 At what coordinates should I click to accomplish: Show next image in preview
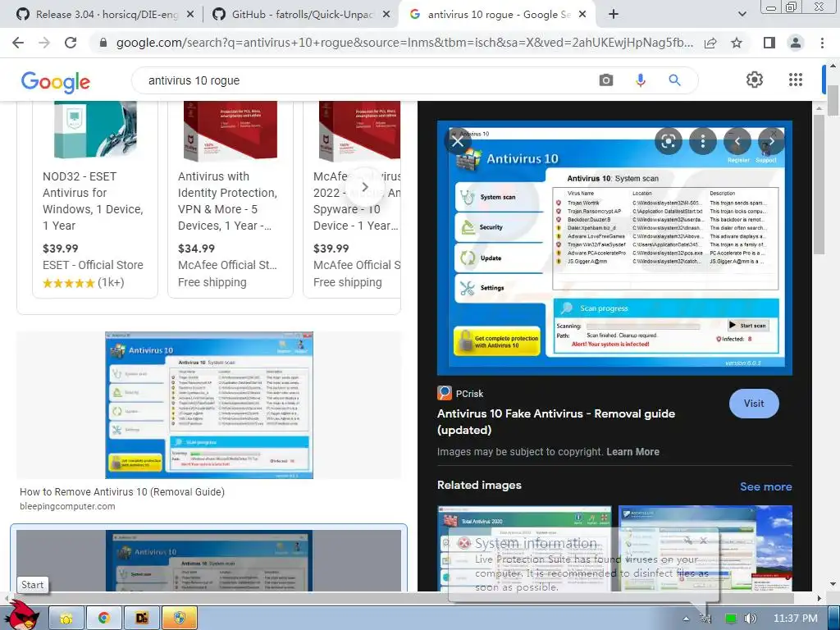[x=771, y=141]
